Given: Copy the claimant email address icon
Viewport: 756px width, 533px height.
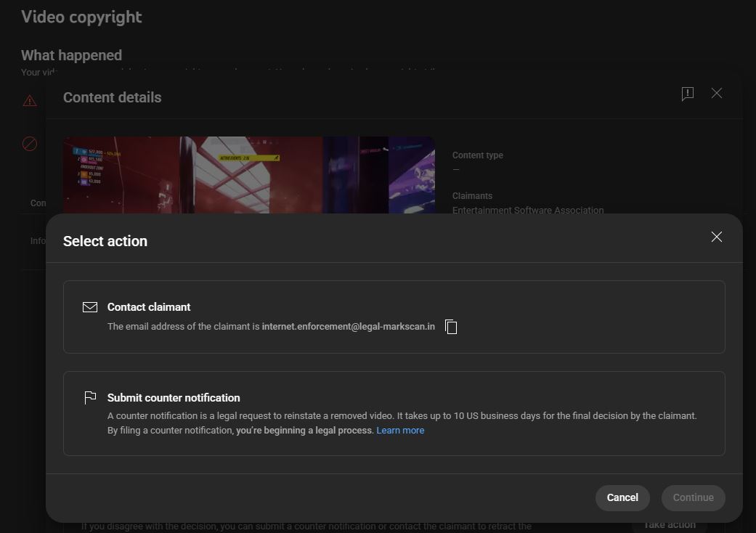Looking at the screenshot, I should [451, 327].
